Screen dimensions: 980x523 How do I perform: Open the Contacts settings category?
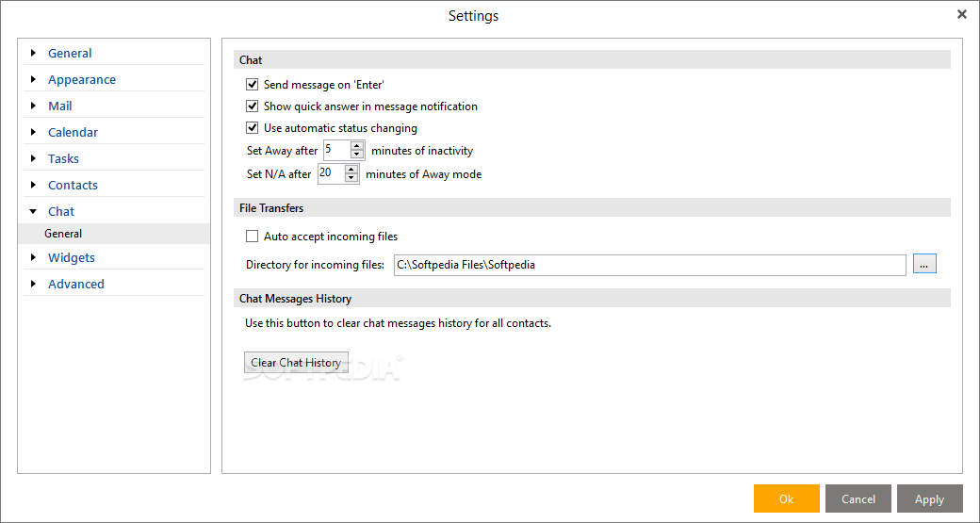pos(73,185)
